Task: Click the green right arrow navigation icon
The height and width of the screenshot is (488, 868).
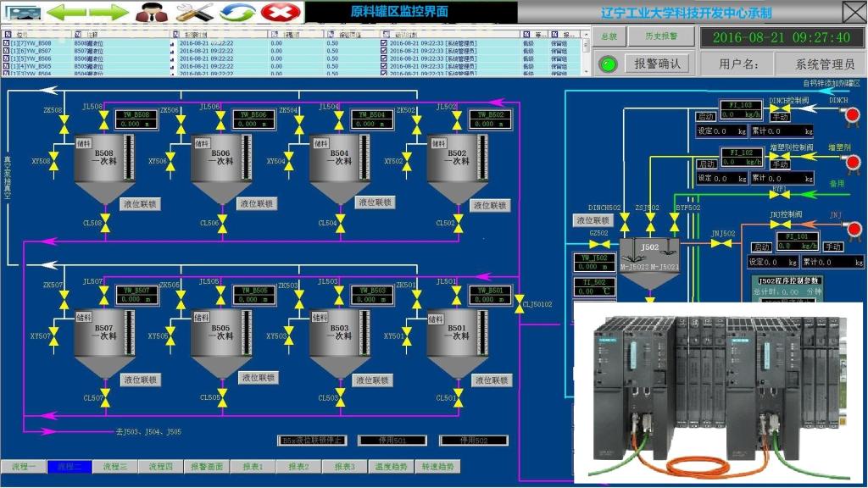Action: click(x=108, y=12)
